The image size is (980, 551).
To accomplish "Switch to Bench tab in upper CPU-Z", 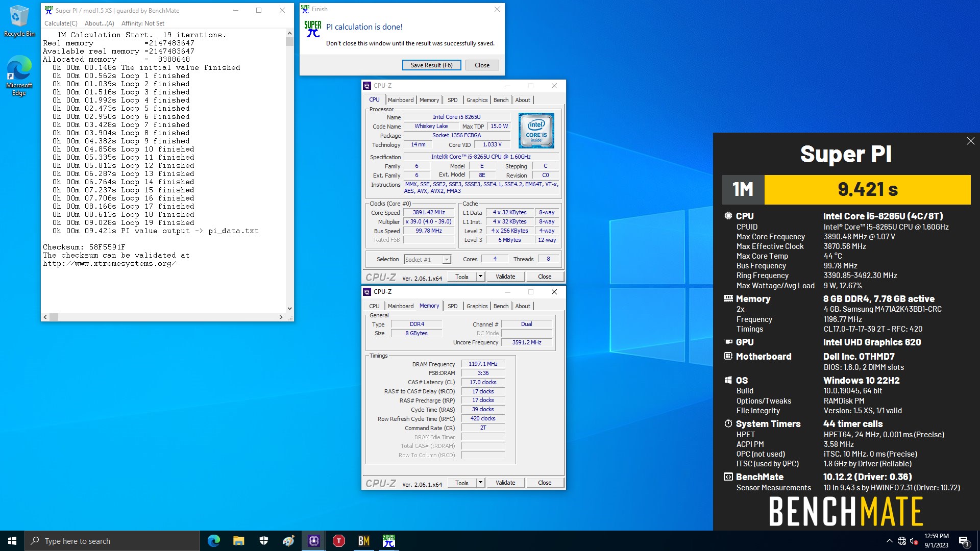I will [501, 100].
